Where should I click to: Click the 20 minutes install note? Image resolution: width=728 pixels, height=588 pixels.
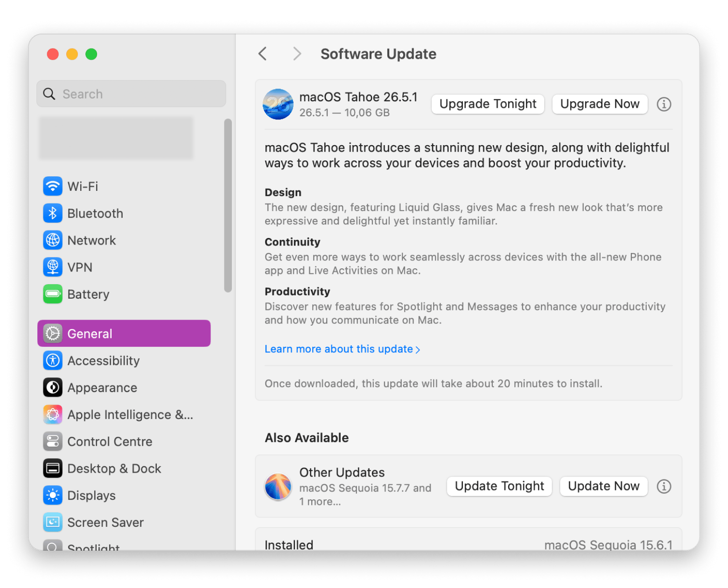[x=434, y=384]
